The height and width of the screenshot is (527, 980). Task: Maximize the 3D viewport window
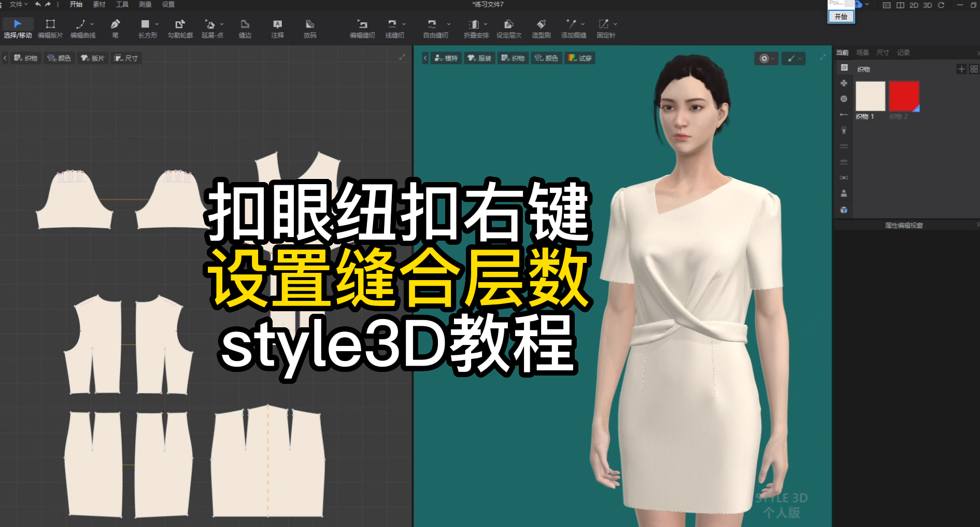823,57
